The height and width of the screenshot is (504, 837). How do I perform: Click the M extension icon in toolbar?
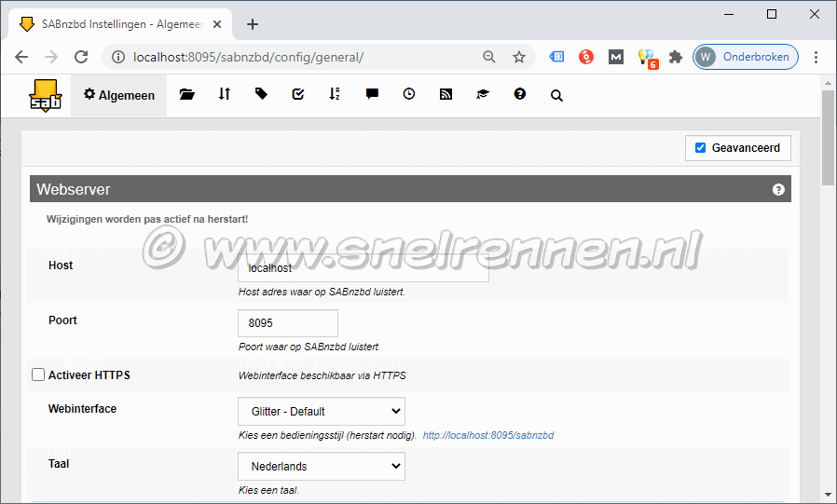(x=616, y=57)
